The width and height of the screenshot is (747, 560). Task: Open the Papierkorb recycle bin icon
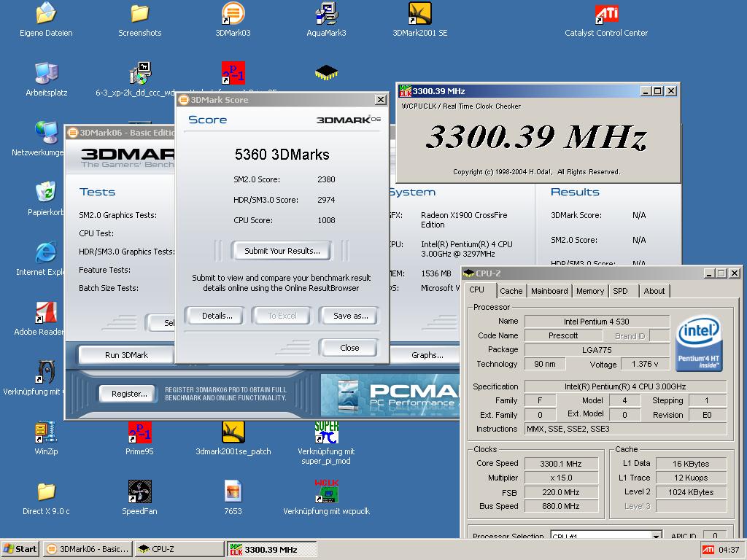46,192
